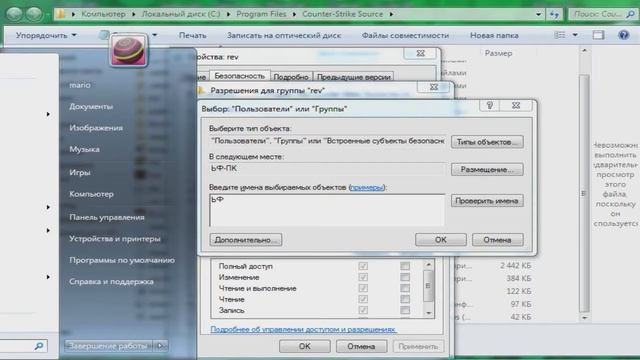
Task: Click Печать in the Explorer toolbar
Action: coord(193,36)
